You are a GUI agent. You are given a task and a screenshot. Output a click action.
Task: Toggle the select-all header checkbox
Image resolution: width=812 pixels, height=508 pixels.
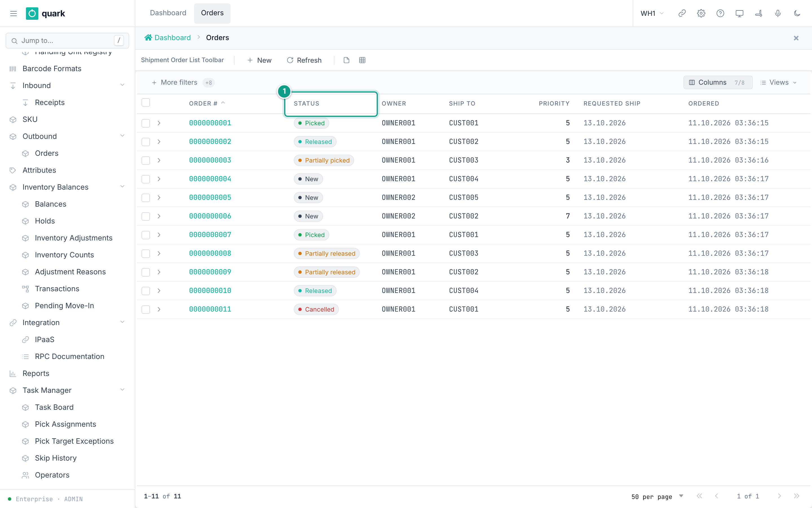145,102
